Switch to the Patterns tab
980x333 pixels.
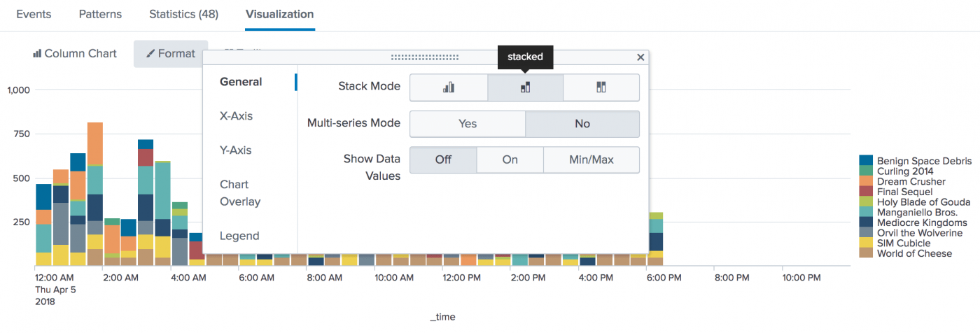pyautogui.click(x=100, y=14)
